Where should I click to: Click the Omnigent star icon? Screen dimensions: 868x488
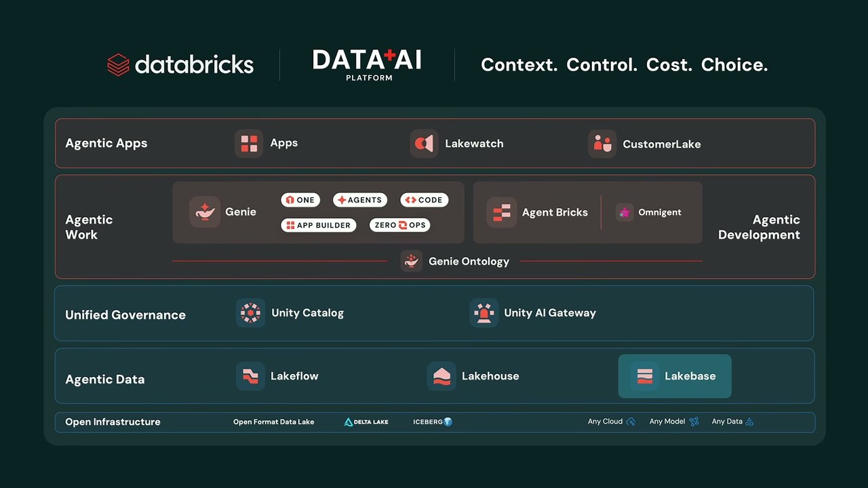click(x=625, y=212)
